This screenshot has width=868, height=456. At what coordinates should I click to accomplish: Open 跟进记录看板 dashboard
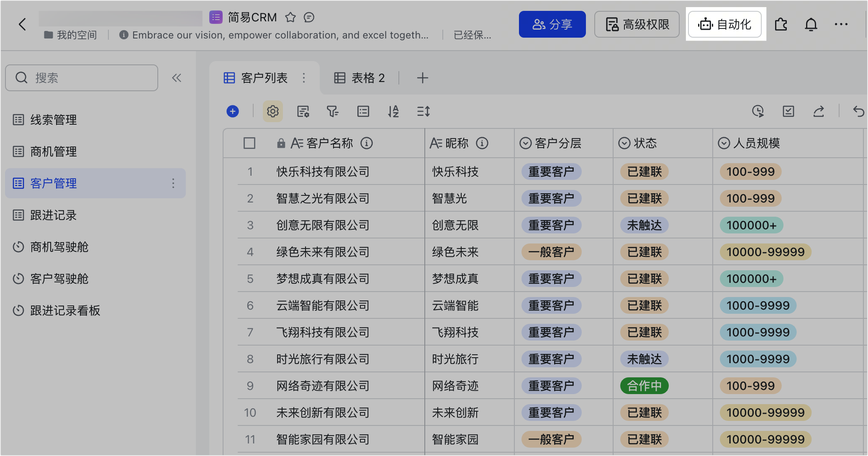(95, 310)
